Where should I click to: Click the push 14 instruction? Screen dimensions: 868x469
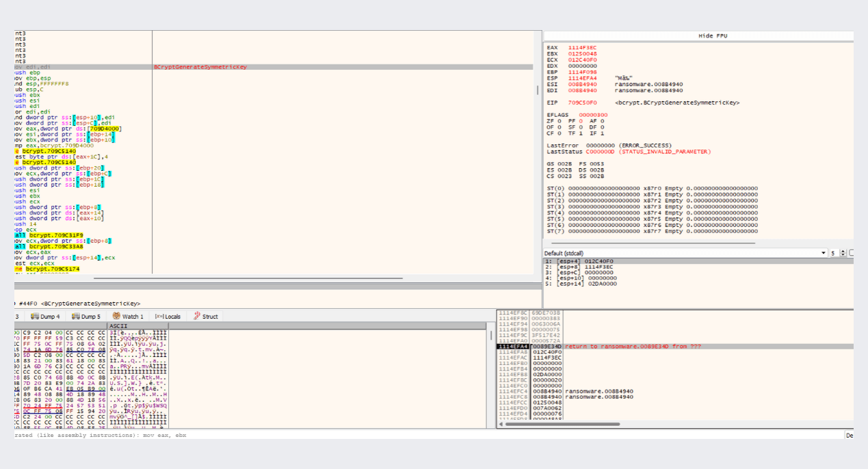pyautogui.click(x=25, y=224)
